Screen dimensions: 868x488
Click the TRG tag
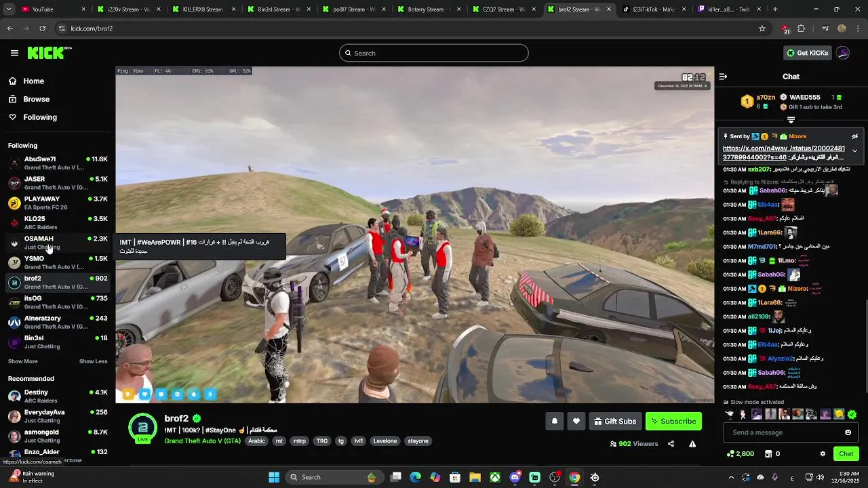(x=322, y=441)
